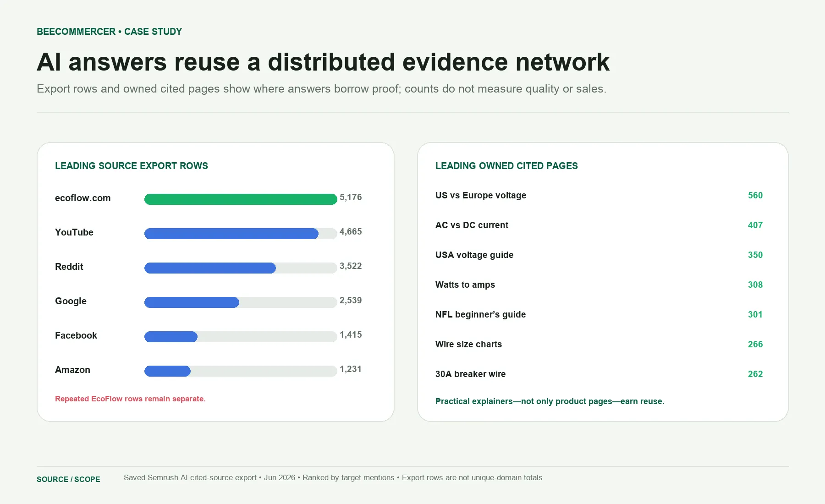The height and width of the screenshot is (504, 825).
Task: Click 'LEADING OWNED CITED PAGES' heading
Action: tap(506, 166)
